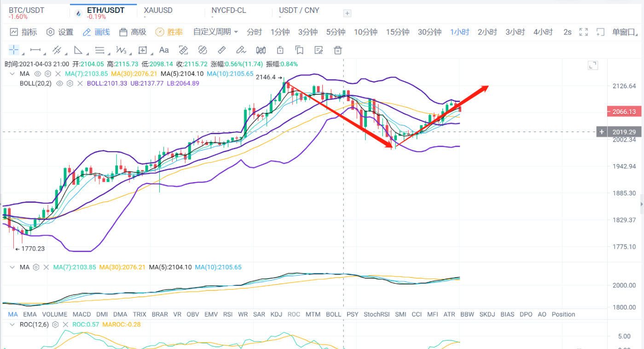Select the parallel channel drawing tool
Screen dimensions: 644x349
[x=57, y=50]
